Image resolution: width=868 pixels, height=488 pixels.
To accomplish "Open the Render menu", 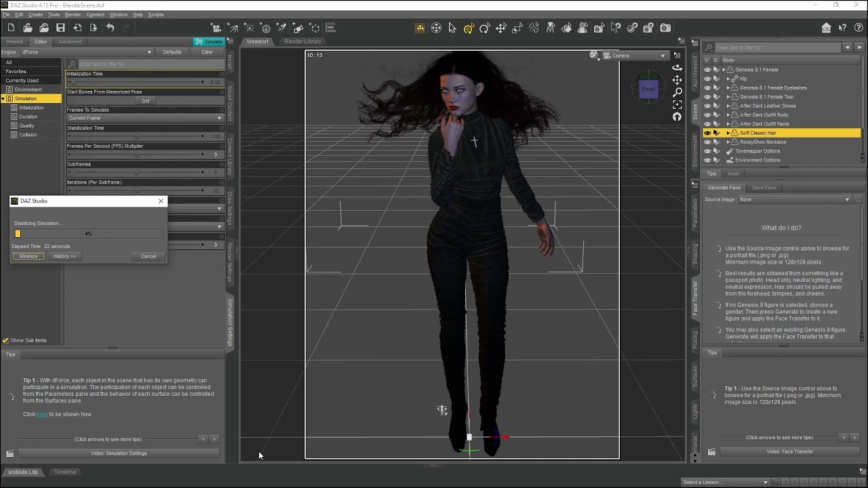I will 73,14.
